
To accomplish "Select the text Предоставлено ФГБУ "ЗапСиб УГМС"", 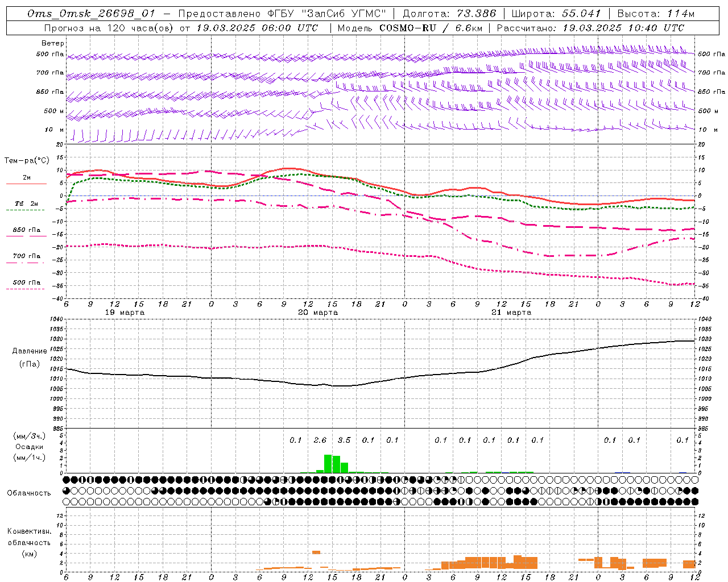I will point(282,14).
